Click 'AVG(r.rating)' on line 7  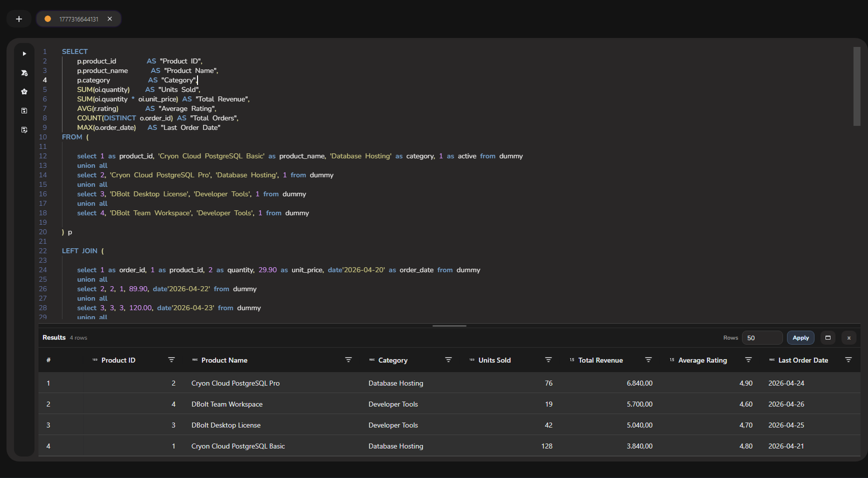[98, 108]
